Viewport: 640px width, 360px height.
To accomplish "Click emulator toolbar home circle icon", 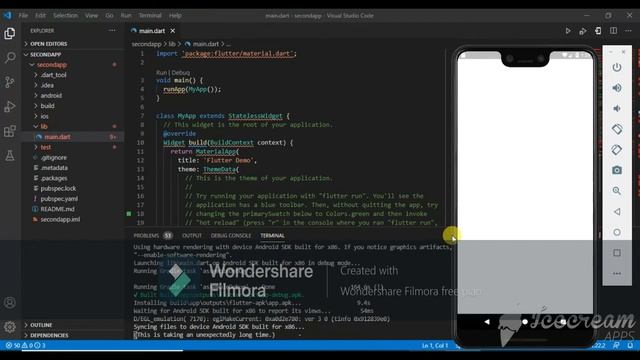I will pyautogui.click(x=617, y=232).
